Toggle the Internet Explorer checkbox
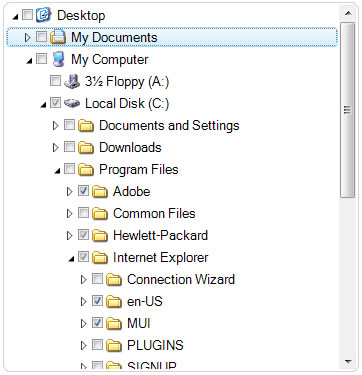The image size is (362, 375). tap(83, 257)
